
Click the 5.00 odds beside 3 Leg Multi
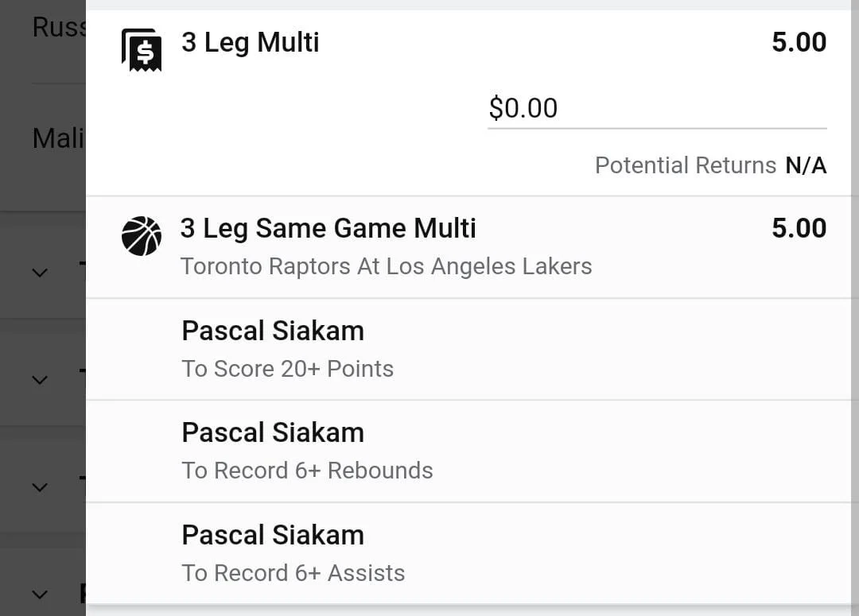coord(799,42)
